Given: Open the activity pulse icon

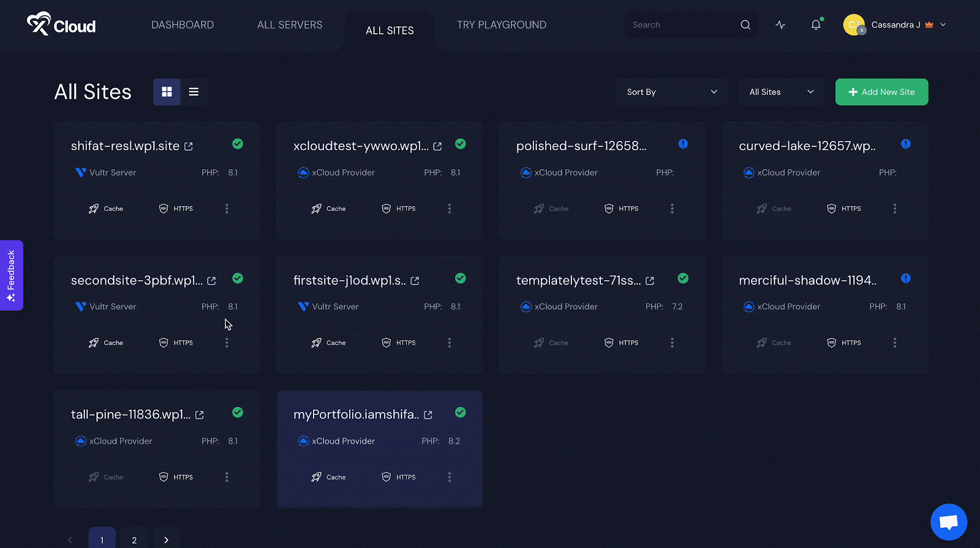Looking at the screenshot, I should pos(780,25).
